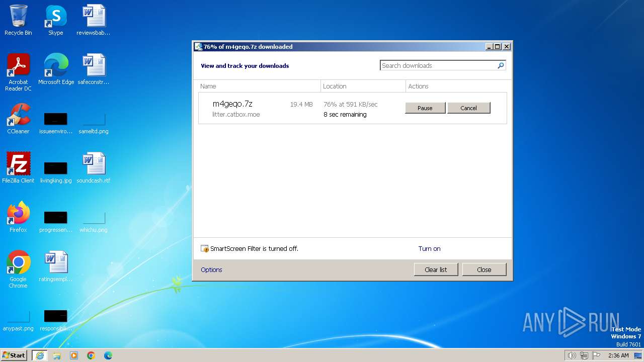Close the downloads dialog with Close button

(484, 269)
